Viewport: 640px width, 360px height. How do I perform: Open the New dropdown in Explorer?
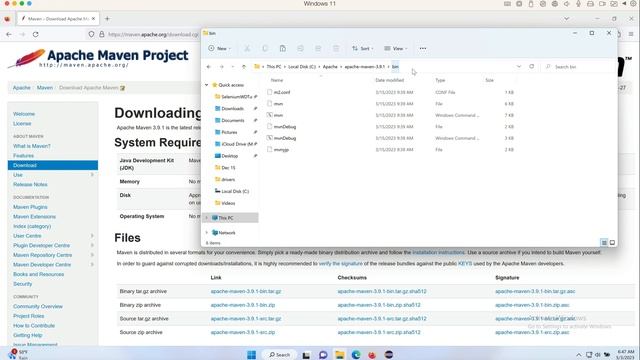[x=219, y=49]
